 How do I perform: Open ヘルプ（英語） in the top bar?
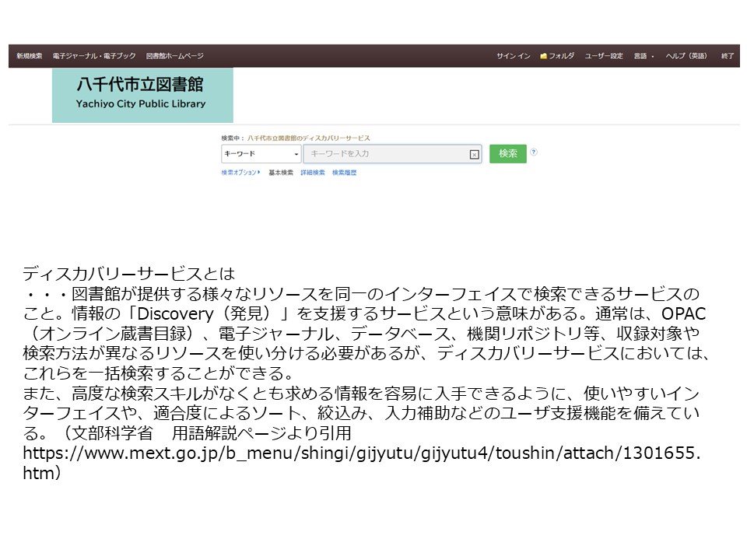coord(686,56)
